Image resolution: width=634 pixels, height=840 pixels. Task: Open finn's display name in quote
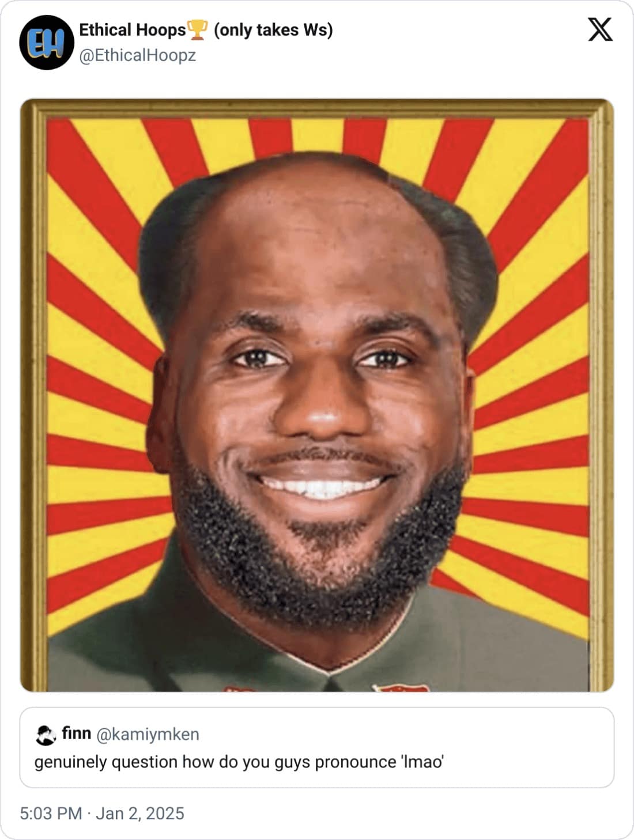tap(76, 733)
